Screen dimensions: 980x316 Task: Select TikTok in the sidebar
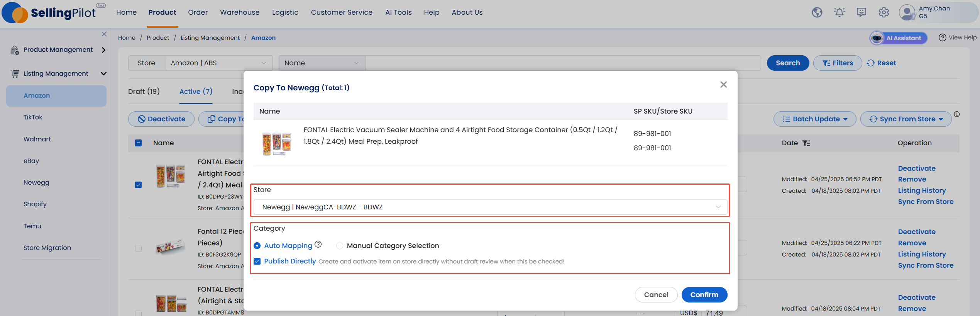point(33,117)
